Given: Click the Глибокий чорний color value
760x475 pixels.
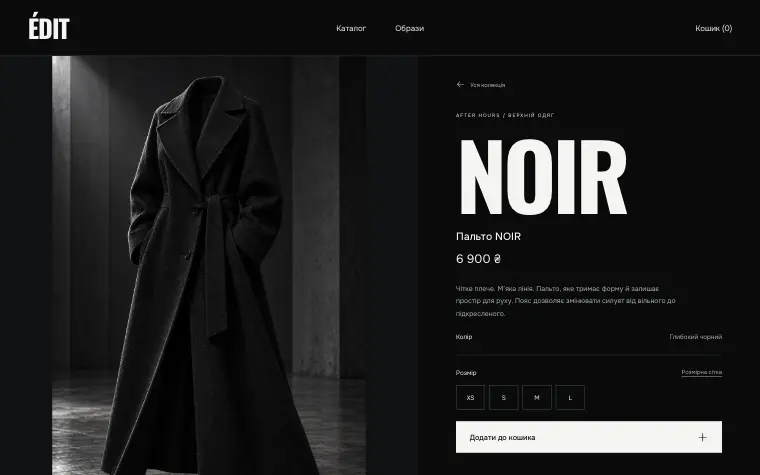Looking at the screenshot, I should click(696, 337).
